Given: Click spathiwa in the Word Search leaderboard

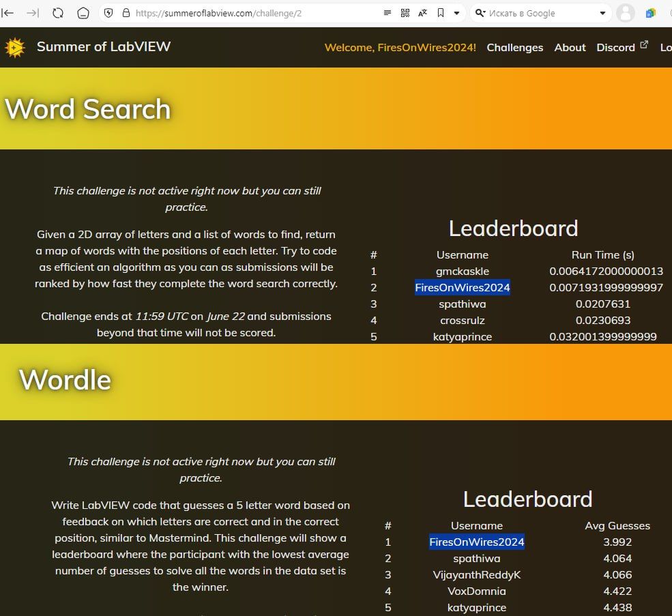Looking at the screenshot, I should [463, 304].
